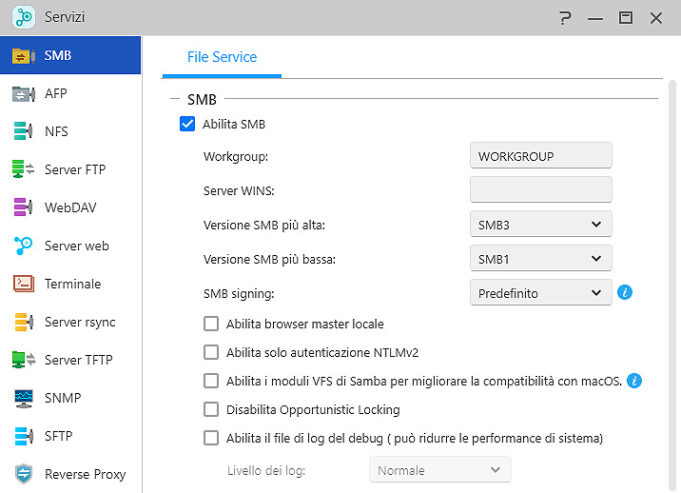Open the SMB signing Predefinito dropdown
The image size is (681, 493).
click(540, 293)
